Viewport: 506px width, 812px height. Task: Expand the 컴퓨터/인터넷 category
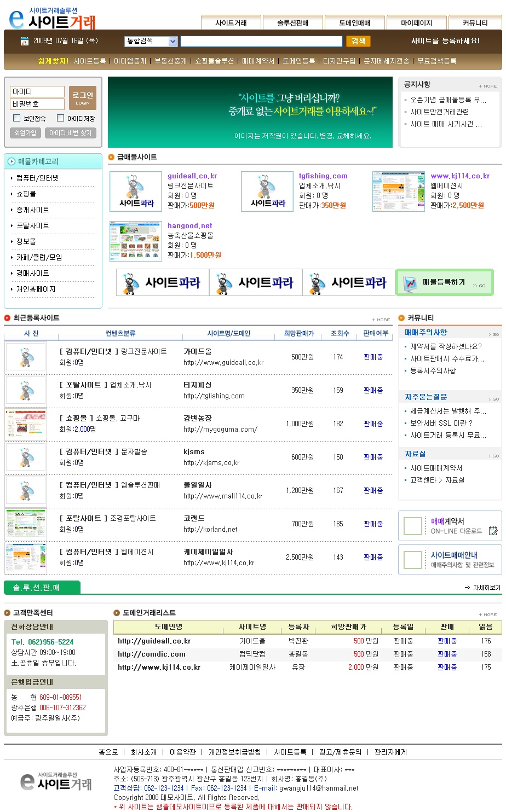tap(37, 178)
